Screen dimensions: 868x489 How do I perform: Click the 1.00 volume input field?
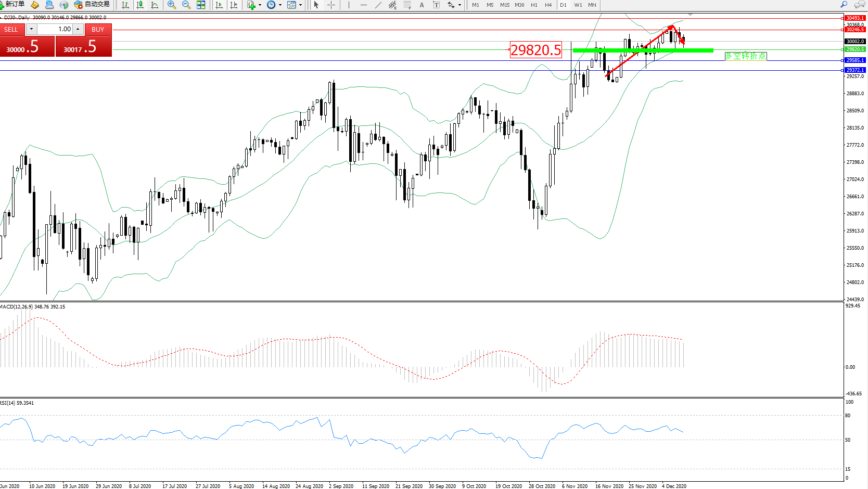55,29
